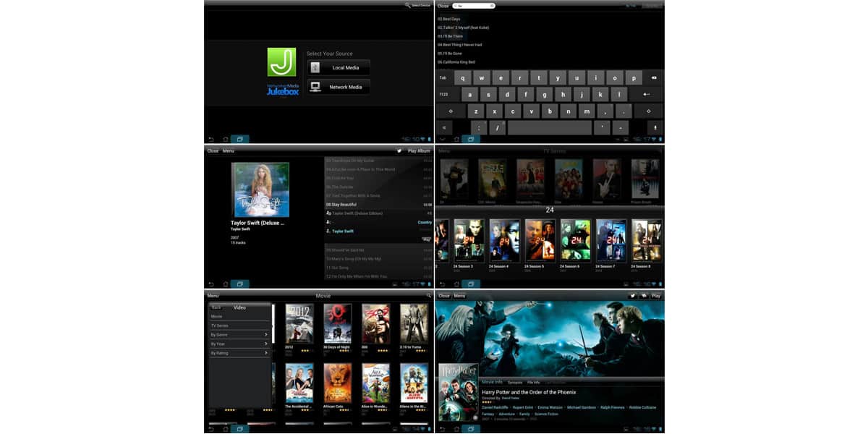Switch to Movie Info tab
Image resolution: width=868 pixels, height=434 pixels.
click(493, 382)
